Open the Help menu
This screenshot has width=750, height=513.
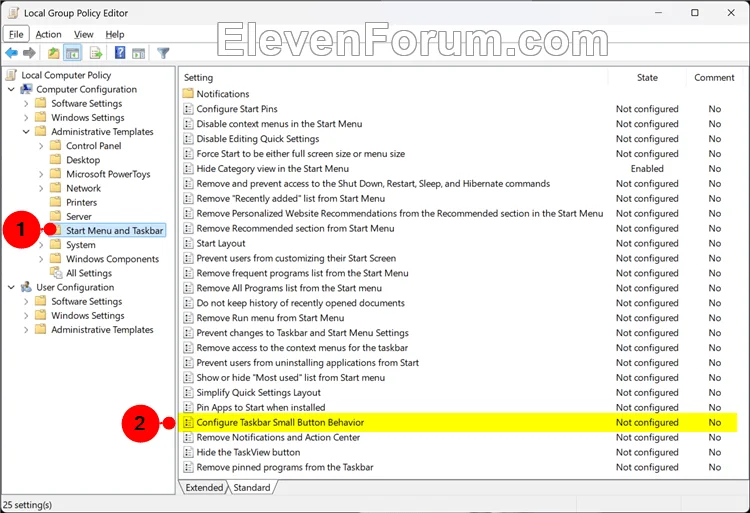(115, 34)
